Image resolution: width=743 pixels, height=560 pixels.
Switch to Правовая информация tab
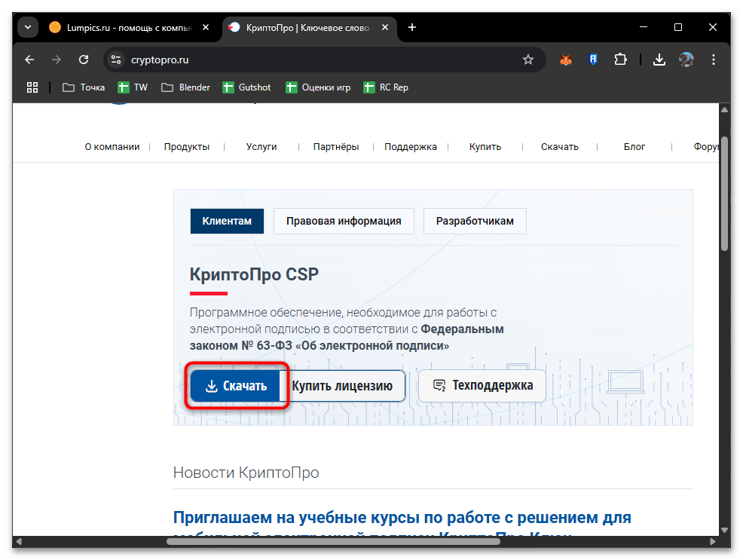point(344,222)
